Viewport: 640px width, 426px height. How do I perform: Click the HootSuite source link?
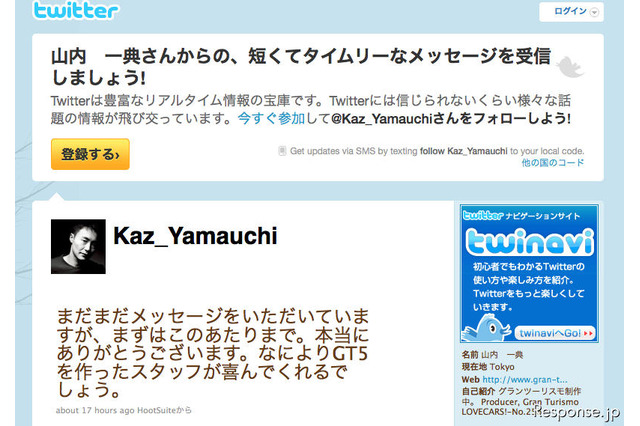[157, 410]
